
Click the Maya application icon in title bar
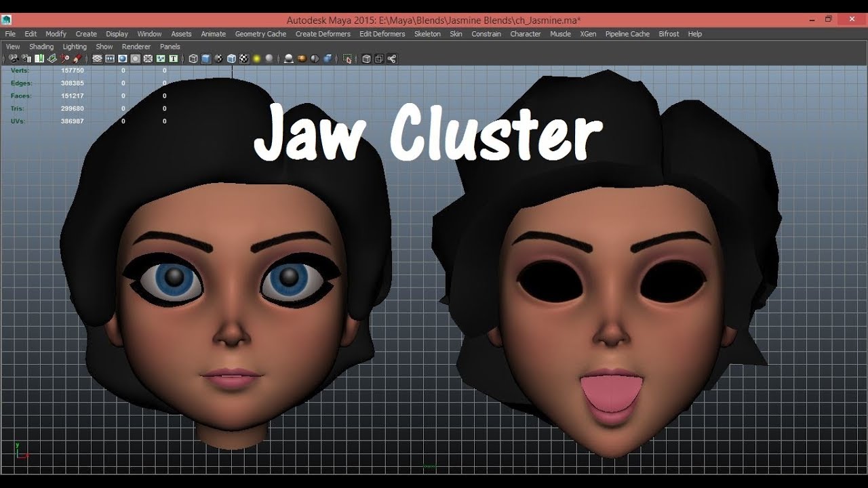[7, 20]
